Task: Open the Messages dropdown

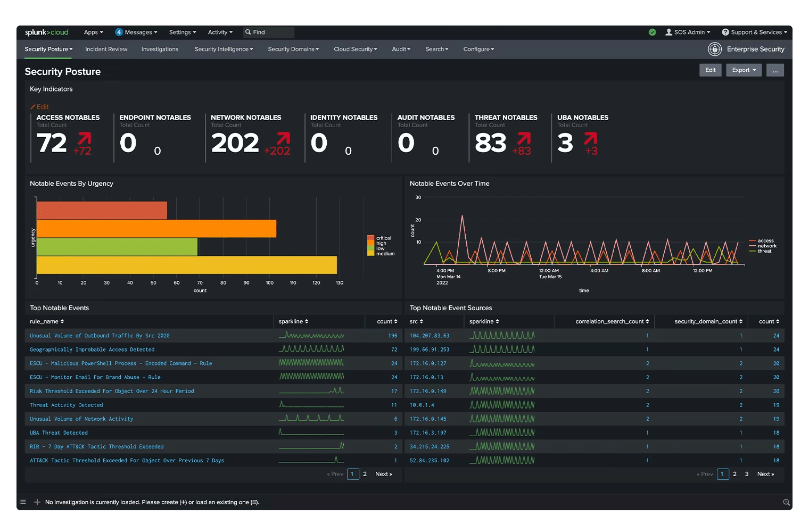Action: coord(137,32)
